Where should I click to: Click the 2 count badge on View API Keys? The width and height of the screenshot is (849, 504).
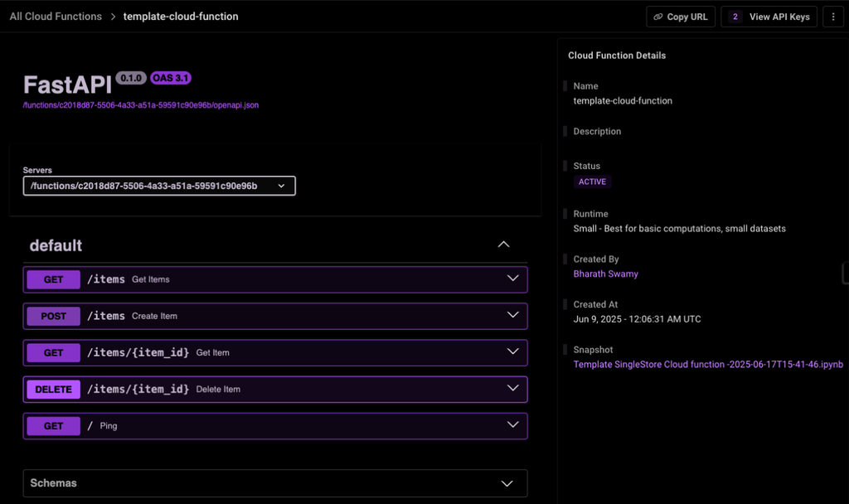click(x=735, y=17)
